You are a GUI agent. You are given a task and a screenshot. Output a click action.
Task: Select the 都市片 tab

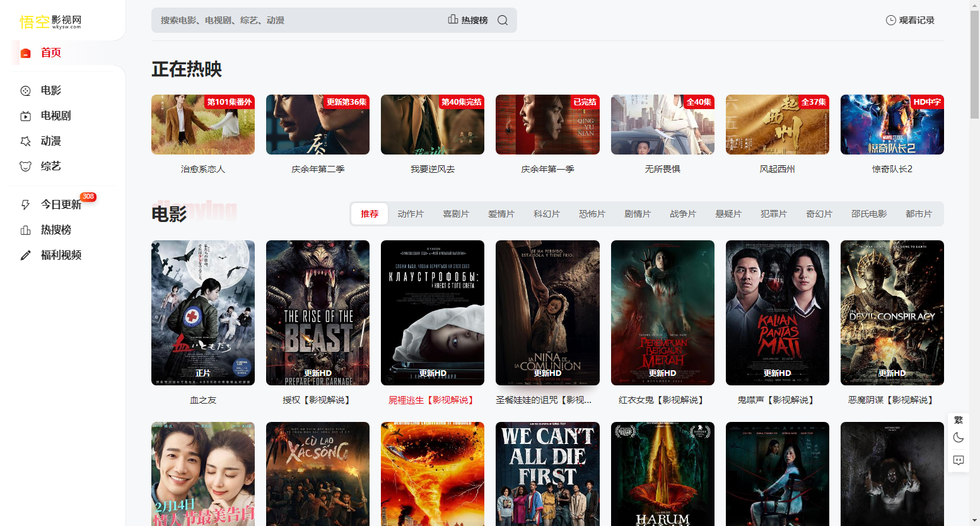tap(919, 214)
